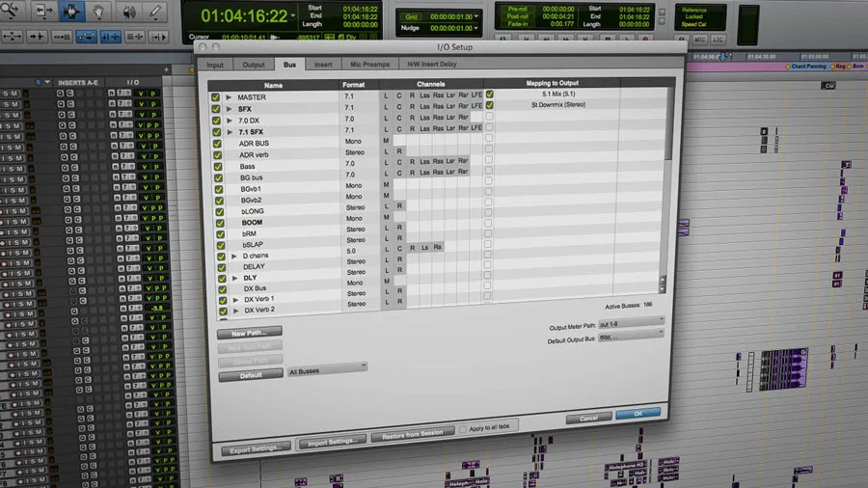Click Restore from Session button
The height and width of the screenshot is (488, 868).
coord(413,434)
